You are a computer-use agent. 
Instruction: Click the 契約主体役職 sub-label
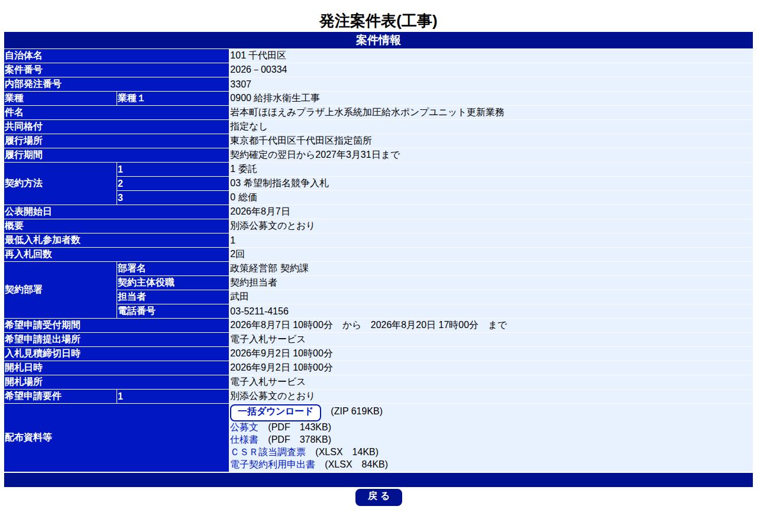146,283
